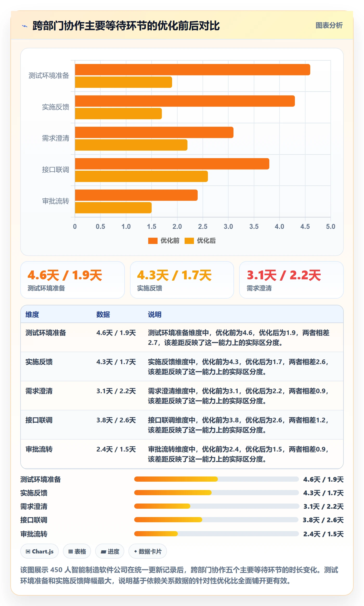Select the 需求澄清 table row label

pyautogui.click(x=39, y=391)
